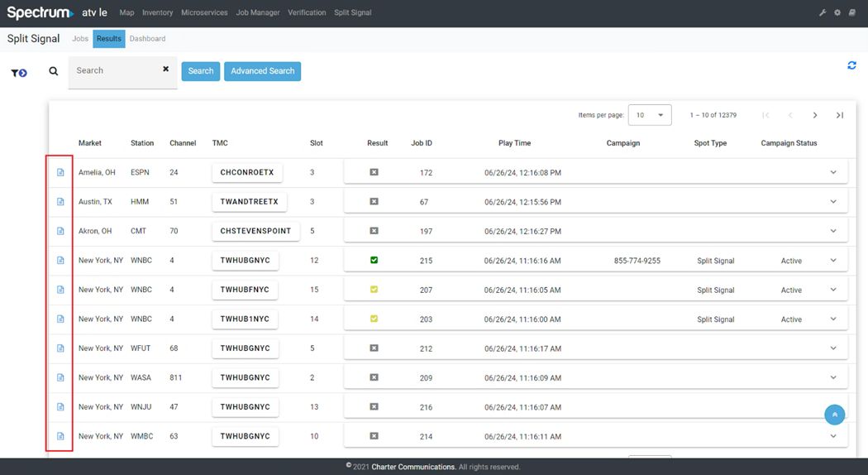Viewport: 868px width, 475px height.
Task: Open the Microservices menu item
Action: (204, 12)
